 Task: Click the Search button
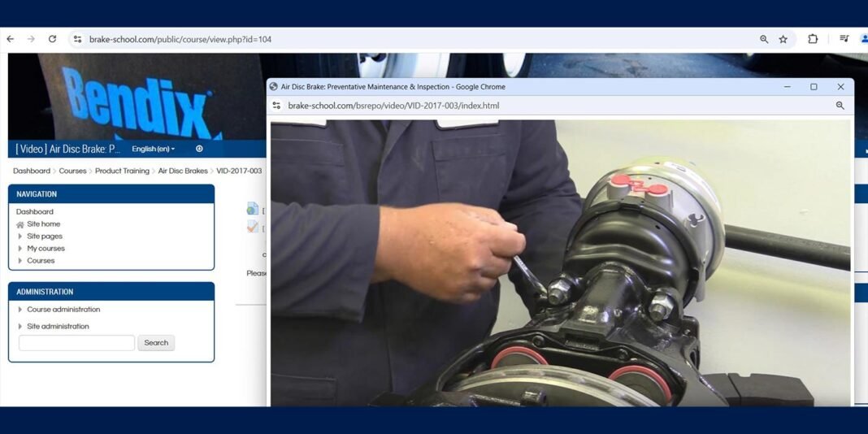(156, 343)
